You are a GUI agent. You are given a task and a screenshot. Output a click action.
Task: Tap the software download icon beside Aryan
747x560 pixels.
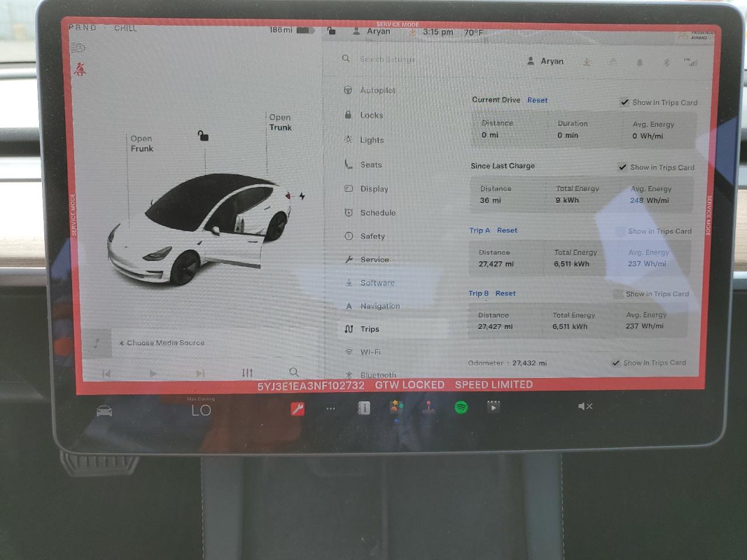[x=587, y=62]
